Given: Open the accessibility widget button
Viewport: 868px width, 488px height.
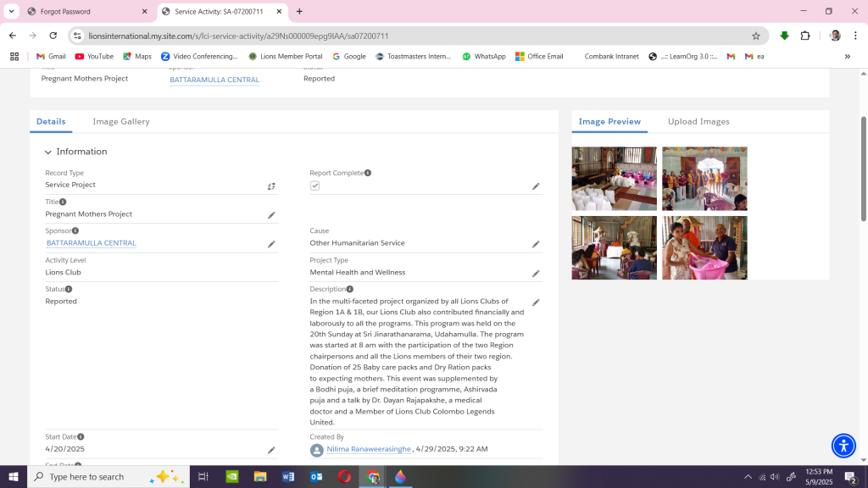Looking at the screenshot, I should pos(843,446).
